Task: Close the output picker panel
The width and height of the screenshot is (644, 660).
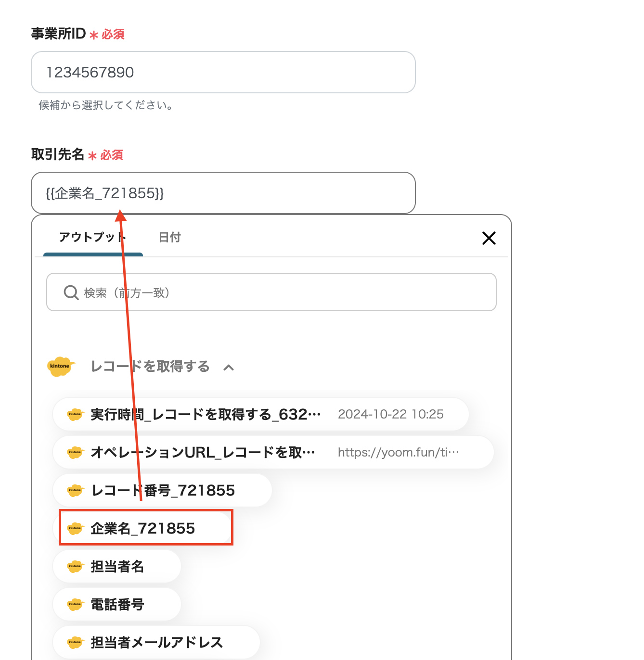Action: 489,238
